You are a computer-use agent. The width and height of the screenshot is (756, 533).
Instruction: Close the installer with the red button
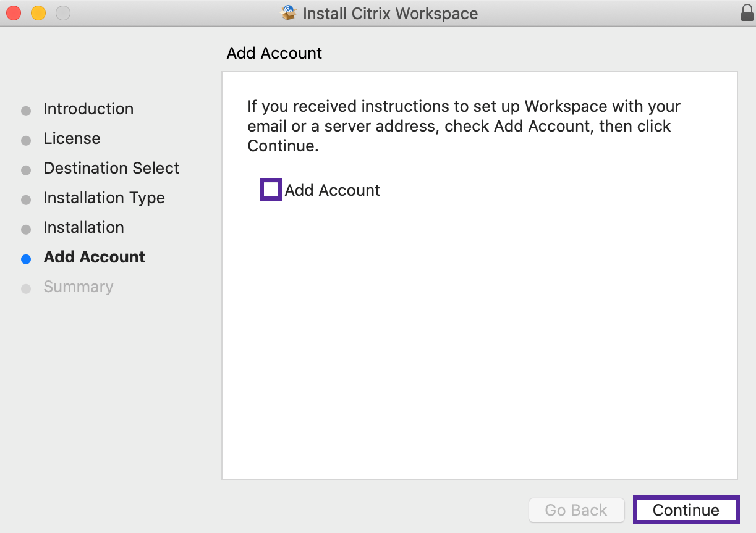(x=14, y=13)
